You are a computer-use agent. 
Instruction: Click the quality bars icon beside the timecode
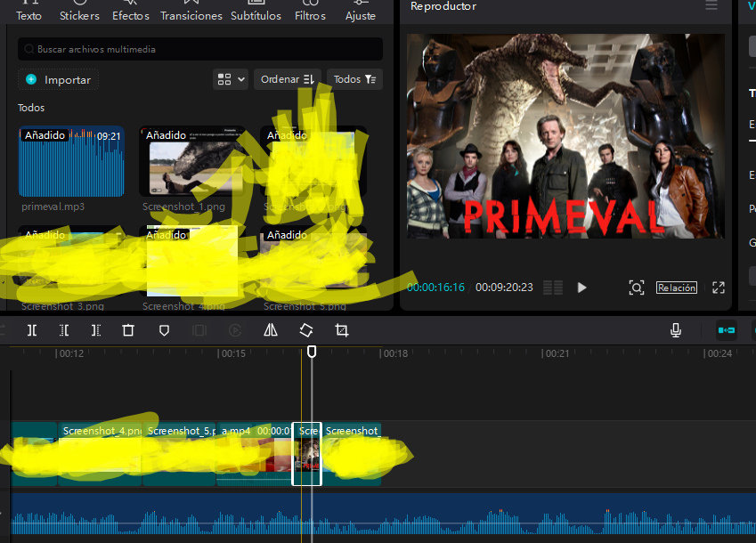pos(553,288)
